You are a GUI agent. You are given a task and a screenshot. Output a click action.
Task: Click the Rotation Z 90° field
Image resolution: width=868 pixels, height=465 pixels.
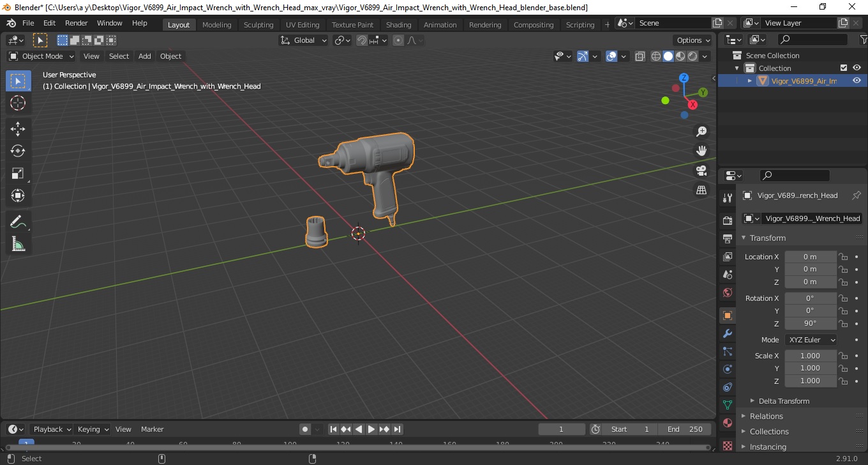coord(810,323)
